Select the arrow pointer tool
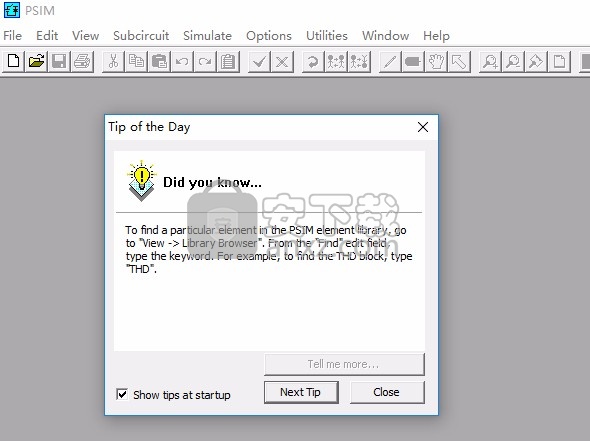590x441 pixels. click(459, 61)
